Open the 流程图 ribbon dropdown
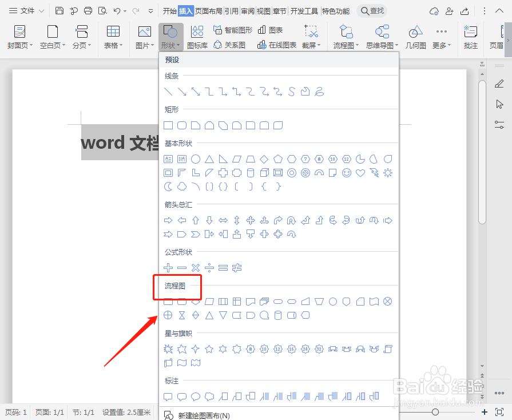 click(346, 37)
